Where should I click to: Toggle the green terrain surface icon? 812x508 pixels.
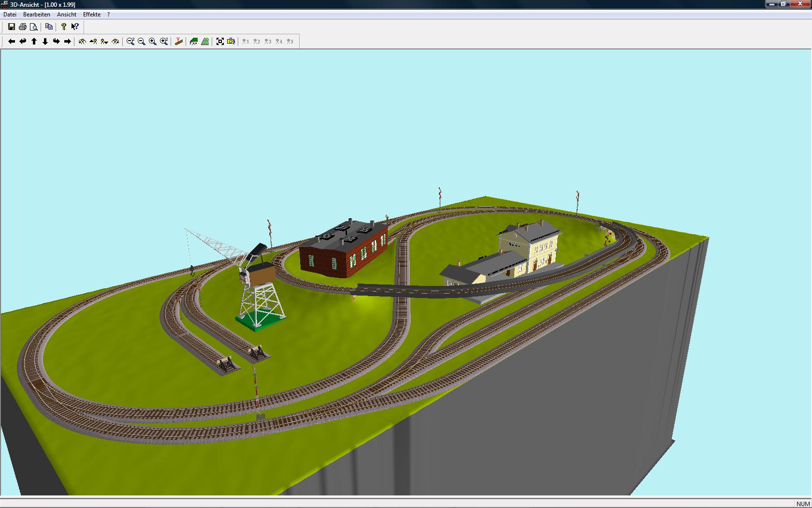coord(194,42)
